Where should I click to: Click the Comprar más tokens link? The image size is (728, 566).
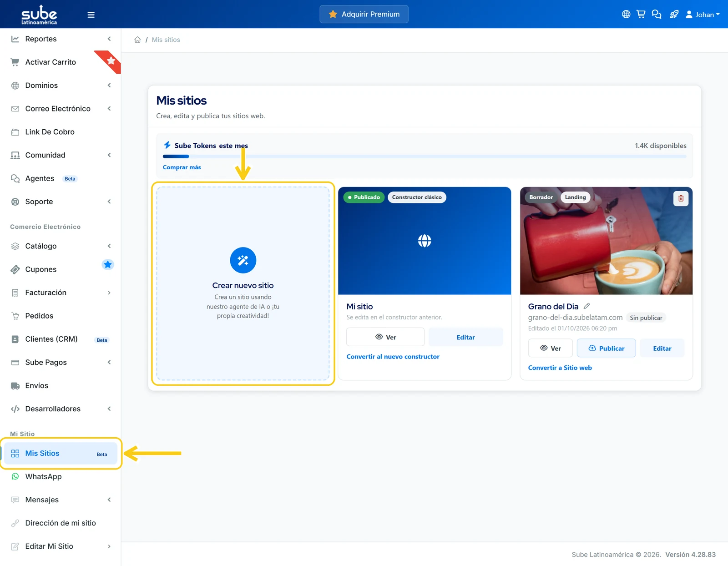[182, 167]
